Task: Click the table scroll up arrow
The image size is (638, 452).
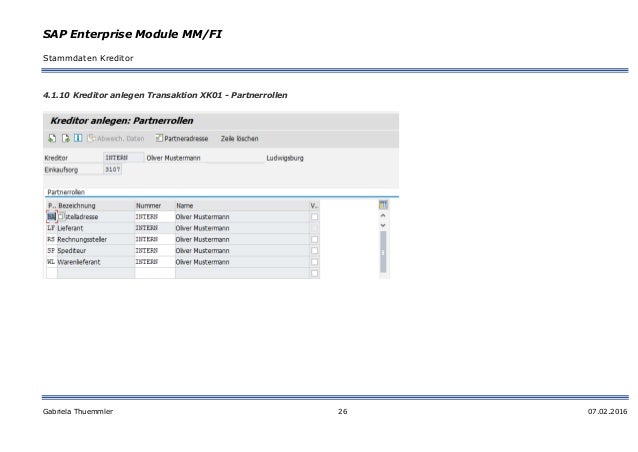Action: [383, 216]
